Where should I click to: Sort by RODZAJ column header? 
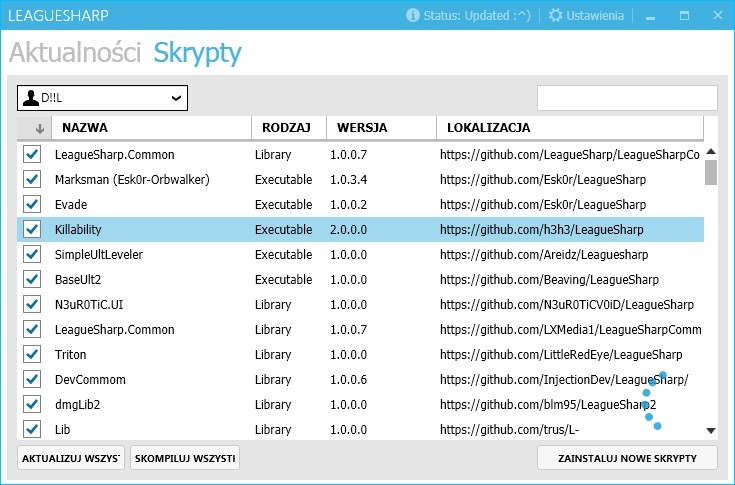[x=289, y=128]
